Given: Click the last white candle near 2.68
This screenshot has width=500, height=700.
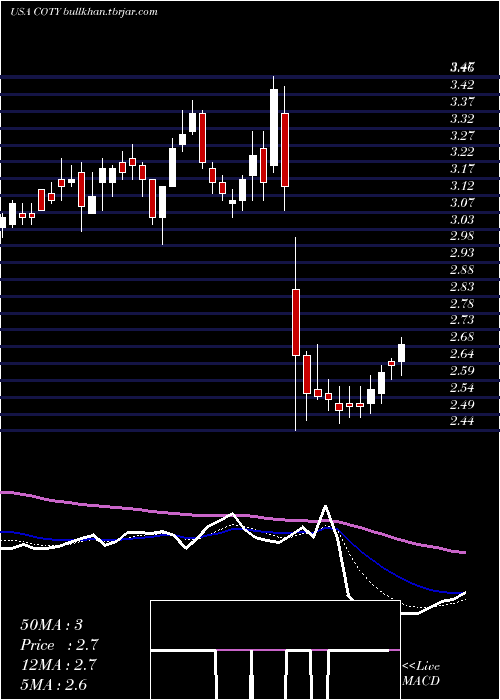Looking at the screenshot, I should pyautogui.click(x=401, y=353).
